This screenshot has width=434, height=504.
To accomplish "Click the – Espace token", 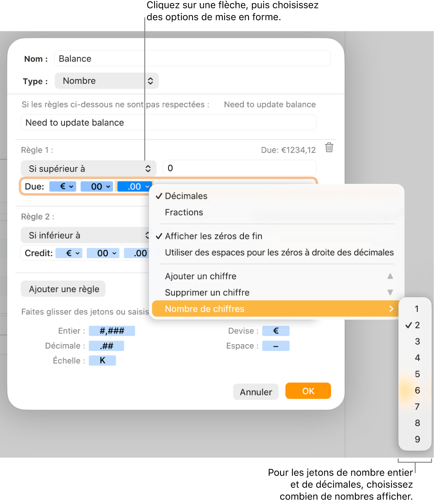I will click(x=276, y=346).
